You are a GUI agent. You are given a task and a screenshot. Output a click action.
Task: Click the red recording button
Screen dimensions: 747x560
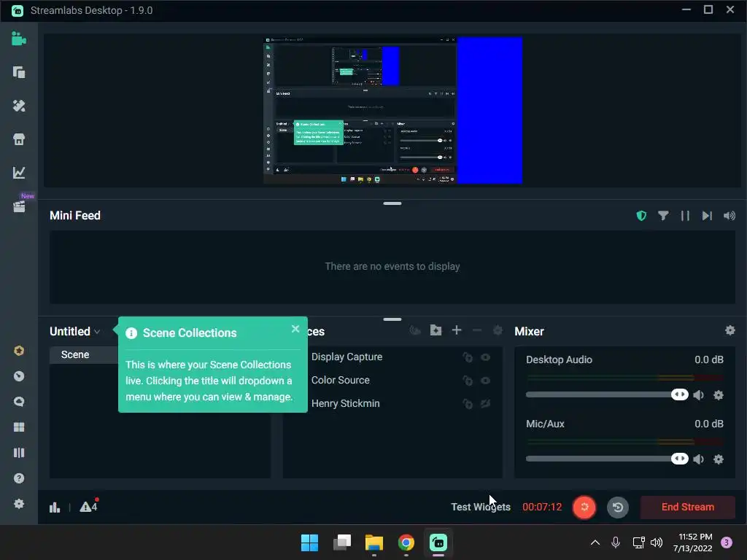coord(584,507)
